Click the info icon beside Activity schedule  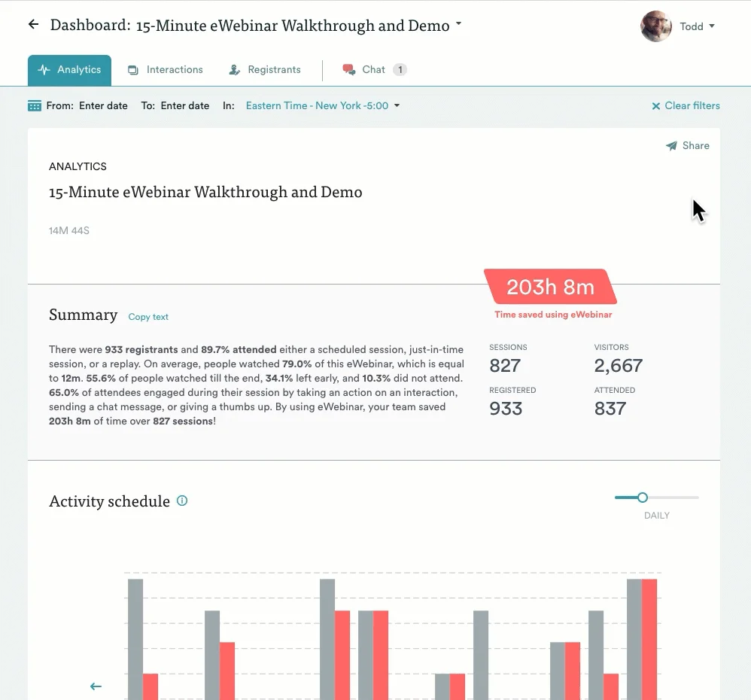point(181,500)
